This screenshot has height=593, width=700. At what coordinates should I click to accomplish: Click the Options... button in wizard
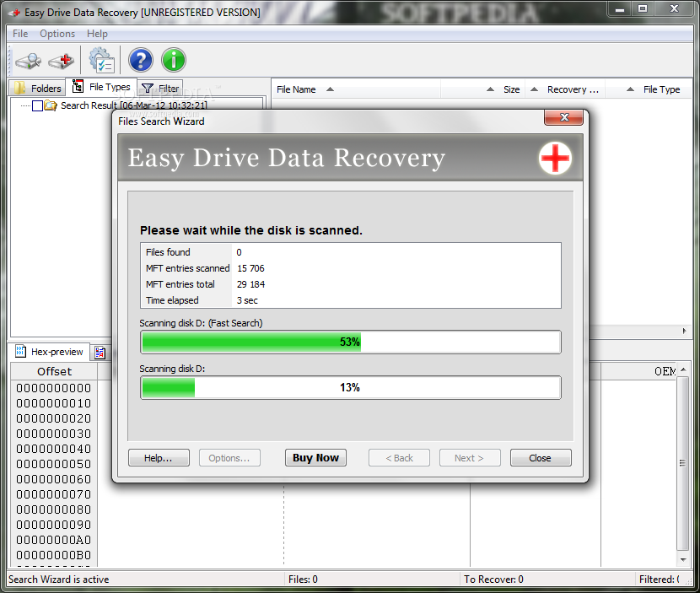pyautogui.click(x=229, y=458)
